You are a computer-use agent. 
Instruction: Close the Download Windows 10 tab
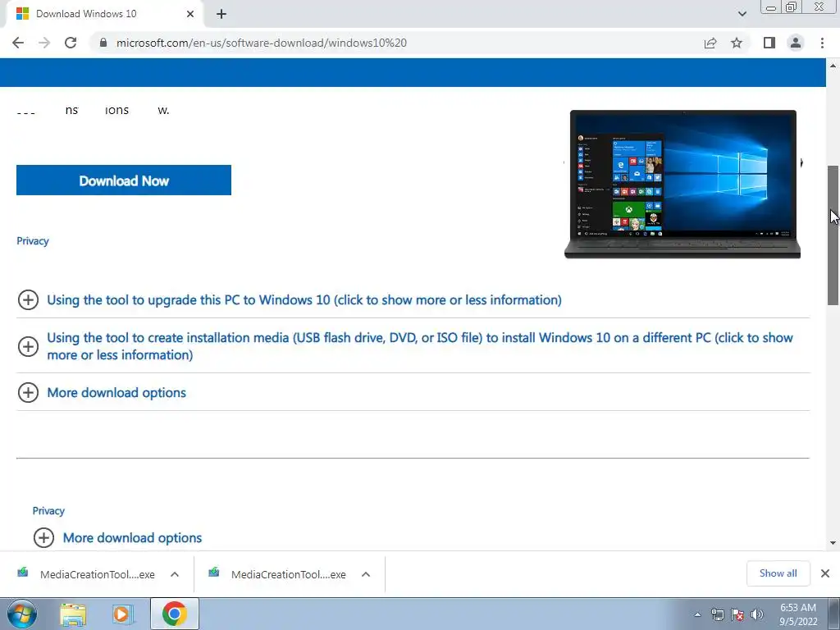tap(190, 14)
